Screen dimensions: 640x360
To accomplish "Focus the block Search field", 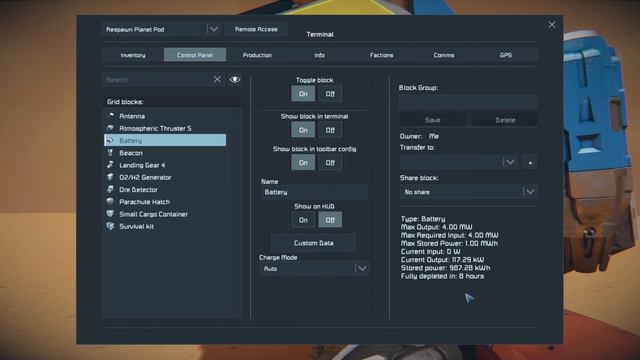I will pyautogui.click(x=157, y=80).
